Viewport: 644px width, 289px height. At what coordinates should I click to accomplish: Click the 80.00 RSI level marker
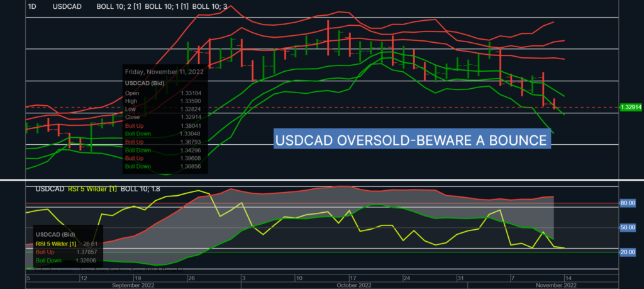coord(628,203)
